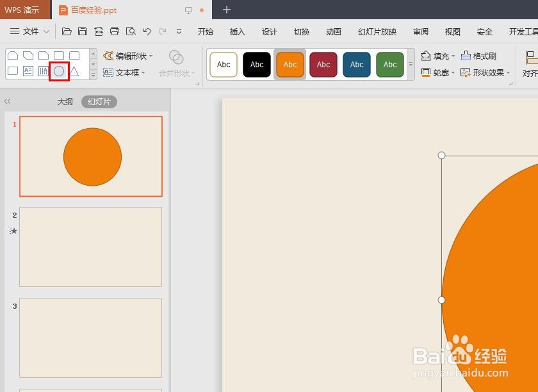Switch to the 大纲 (Outline) pane tab
The height and width of the screenshot is (392, 538).
(x=65, y=102)
